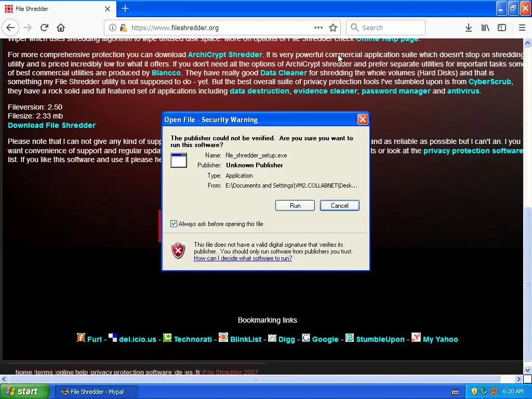Viewport: 532px width, 399px height.
Task: Open the ArchiCrypt Shredder link
Action: pyautogui.click(x=225, y=55)
